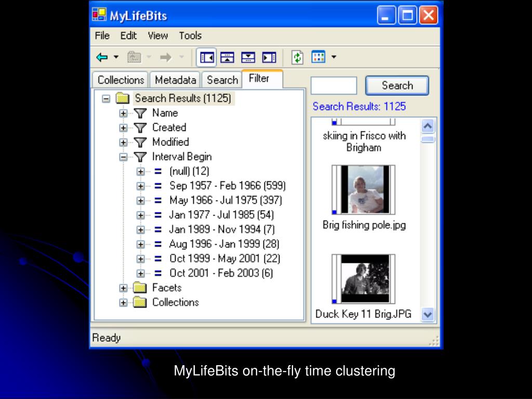Expand Oct 2001 - Feb 2003 node

pos(140,273)
